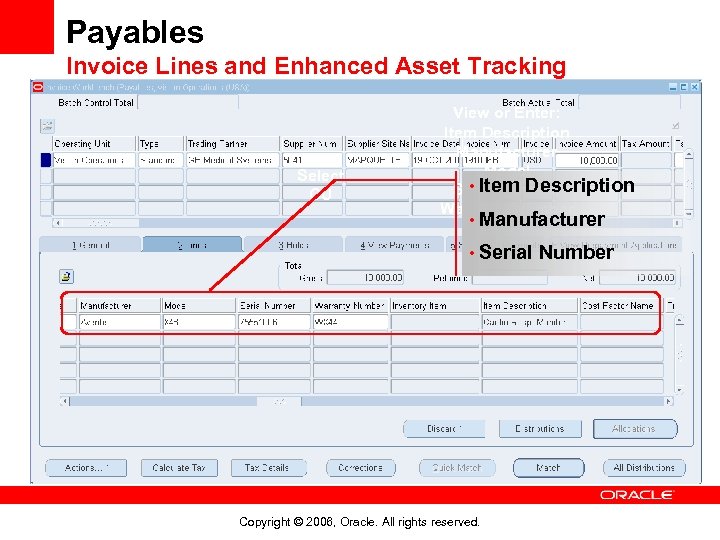
Task: Click the Manufacturer column header
Action: point(119,305)
